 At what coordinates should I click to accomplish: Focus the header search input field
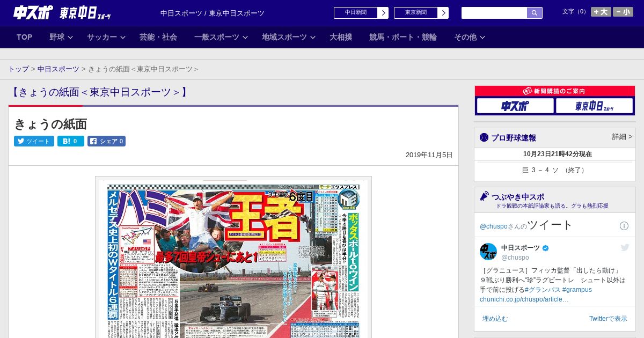click(494, 13)
